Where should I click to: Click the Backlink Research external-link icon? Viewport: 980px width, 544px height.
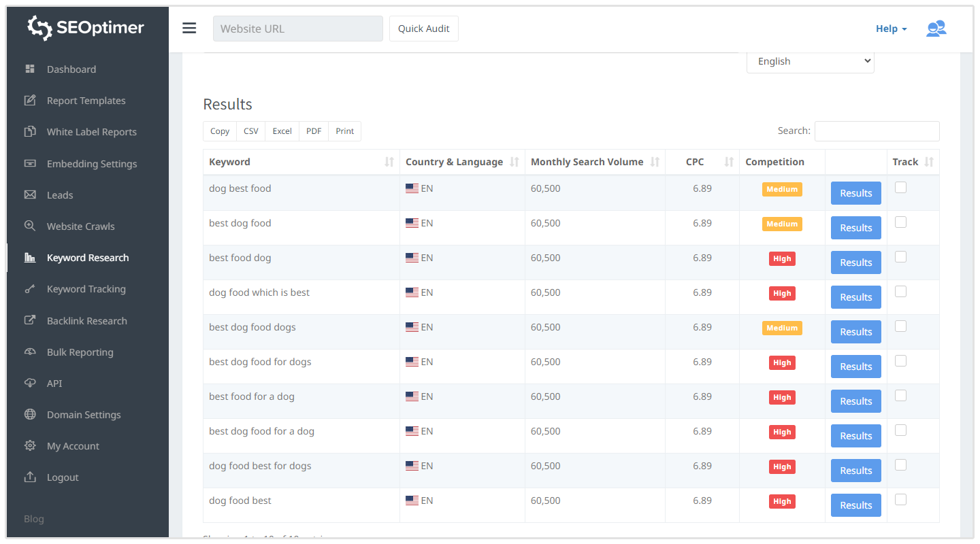pyautogui.click(x=30, y=320)
